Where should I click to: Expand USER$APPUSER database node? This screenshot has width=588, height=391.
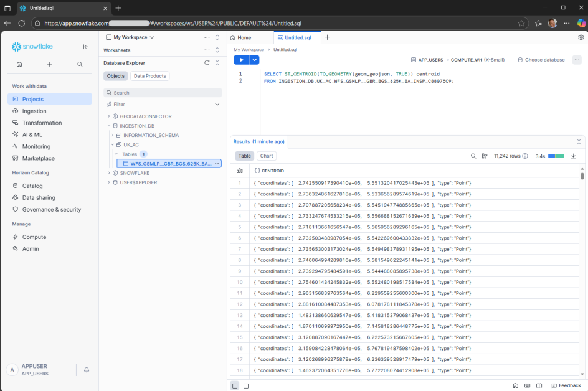click(109, 182)
